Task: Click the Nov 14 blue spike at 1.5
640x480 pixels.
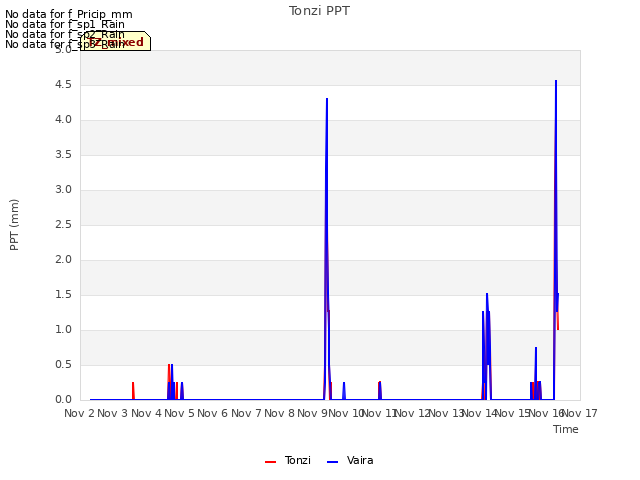Action: [487, 294]
